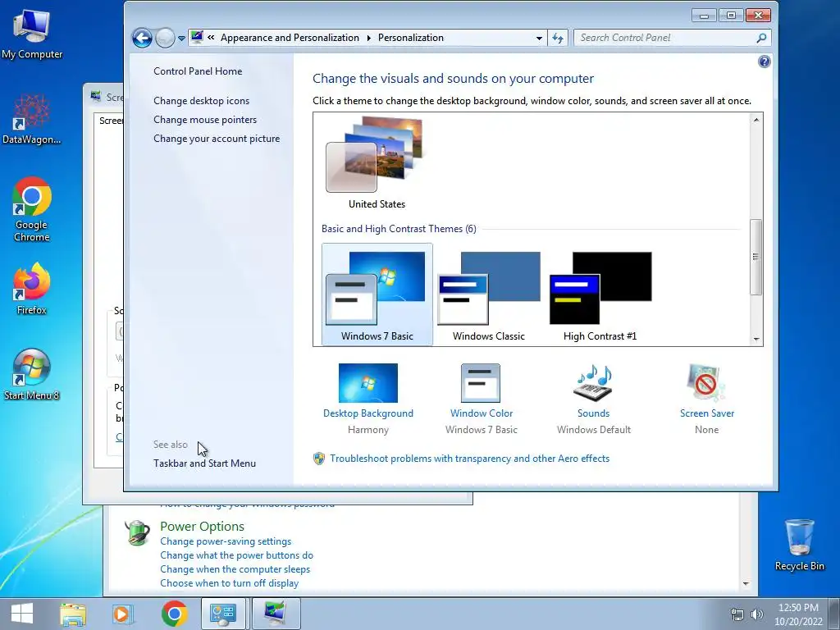Open Start Menu 8 desktop shortcut
Screen dimensions: 840x630
click(32, 375)
